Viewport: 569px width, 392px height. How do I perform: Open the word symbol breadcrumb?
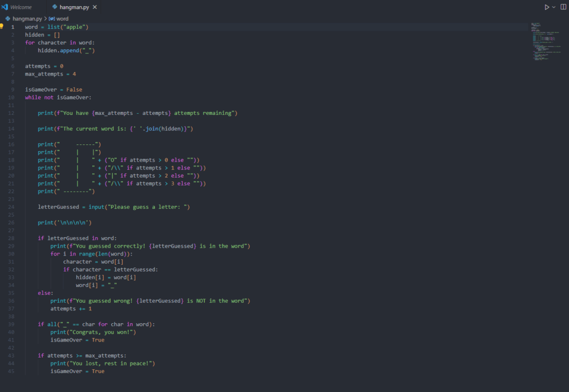pos(62,18)
